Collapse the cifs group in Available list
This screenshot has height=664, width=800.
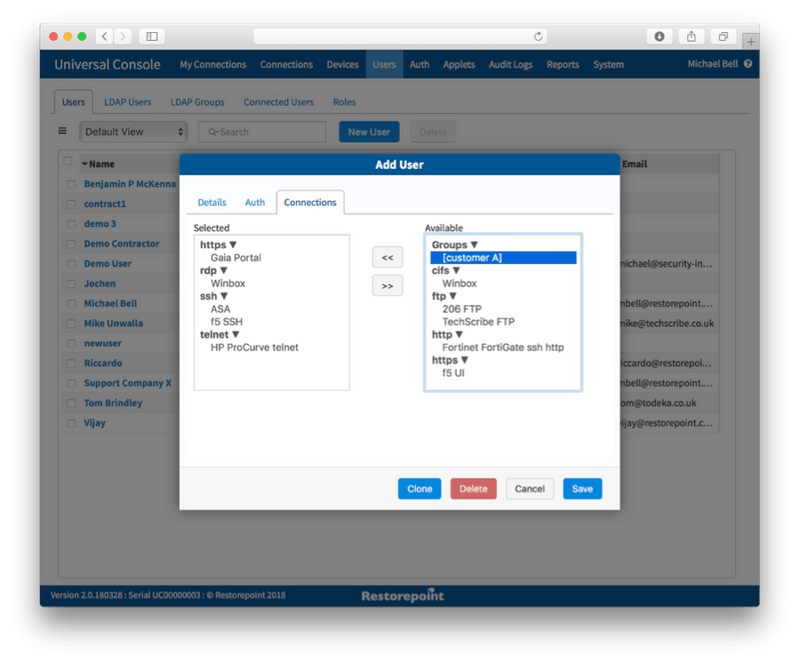pyautogui.click(x=456, y=270)
